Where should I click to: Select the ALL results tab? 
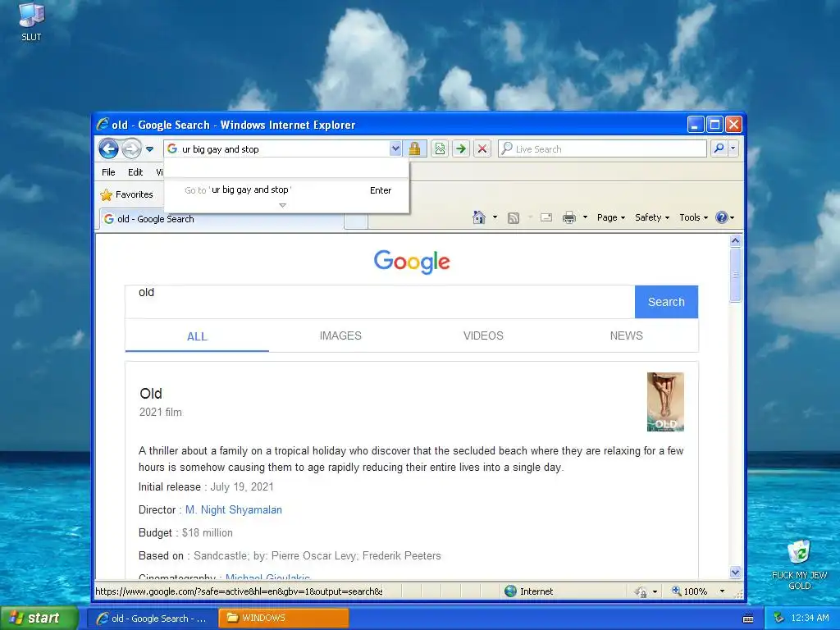[197, 336]
